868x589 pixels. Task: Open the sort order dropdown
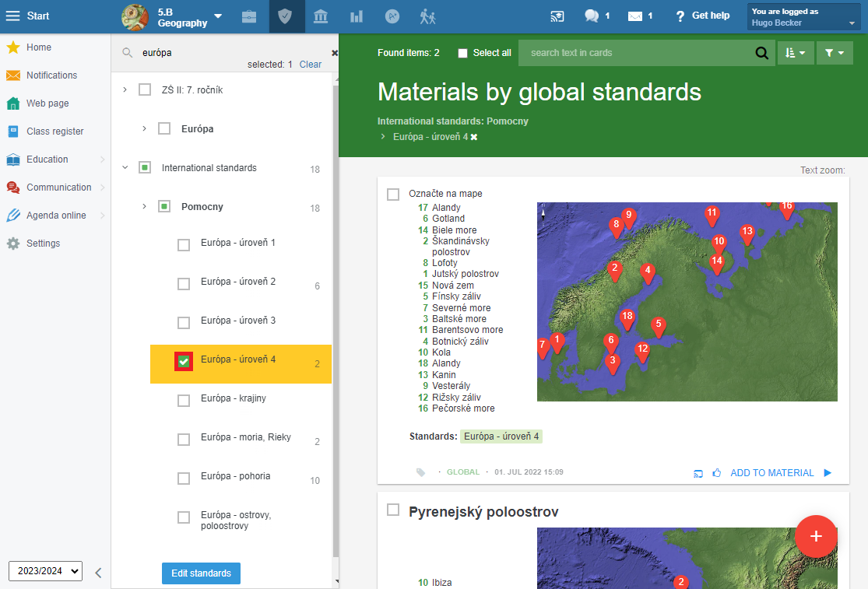pos(796,53)
